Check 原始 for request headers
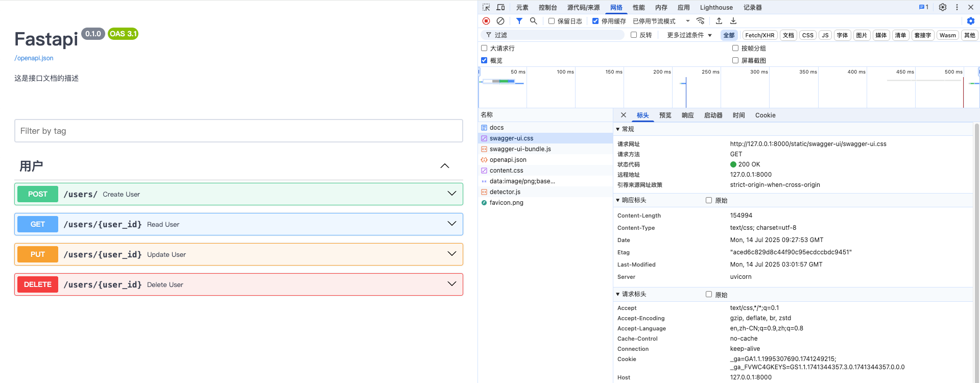Image resolution: width=980 pixels, height=383 pixels. click(709, 294)
